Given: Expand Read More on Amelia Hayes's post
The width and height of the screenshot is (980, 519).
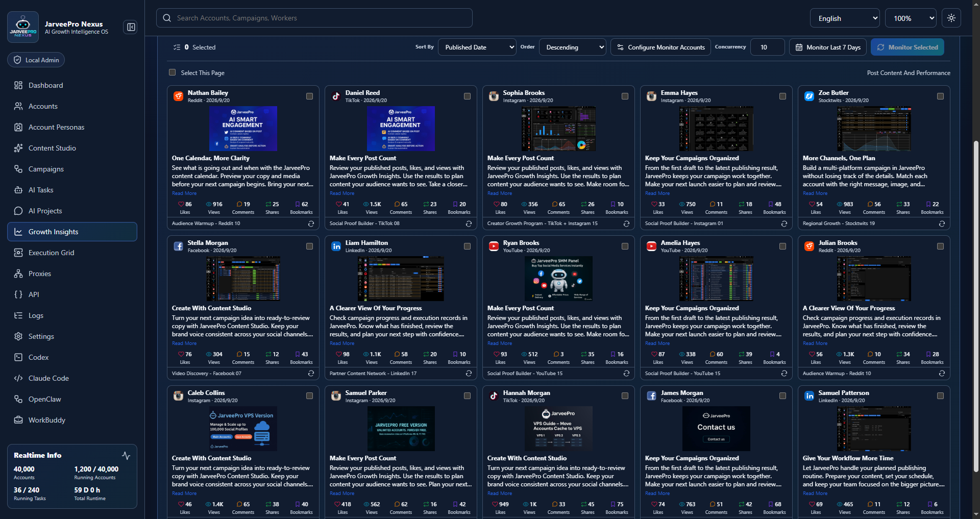Looking at the screenshot, I should click(657, 343).
